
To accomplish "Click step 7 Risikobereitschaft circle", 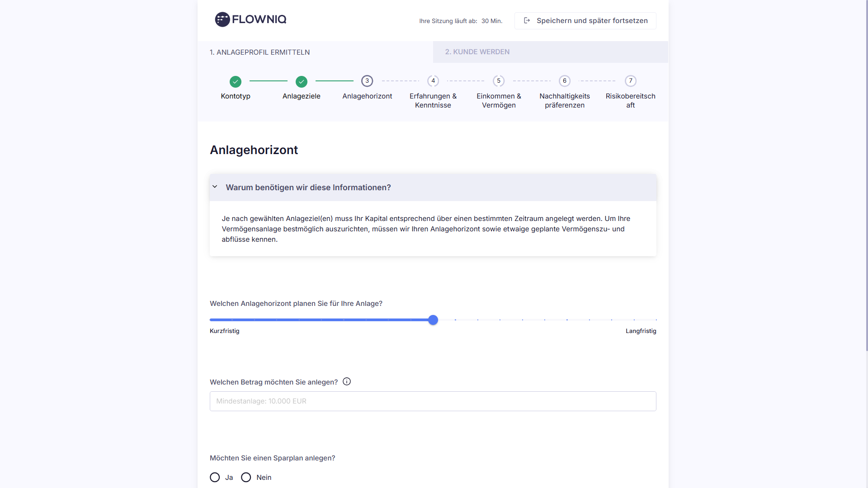I will [x=631, y=81].
